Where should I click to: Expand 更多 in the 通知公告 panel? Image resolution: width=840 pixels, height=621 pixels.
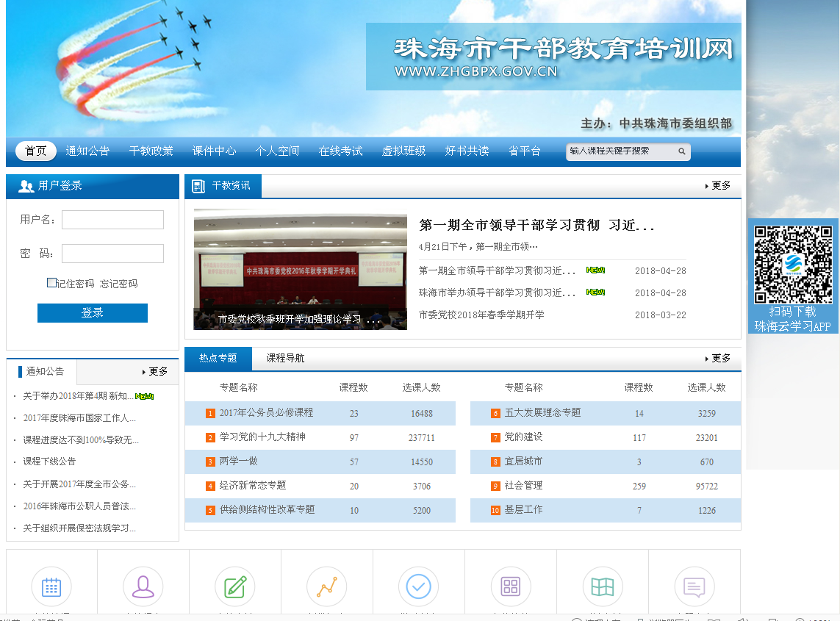click(155, 372)
